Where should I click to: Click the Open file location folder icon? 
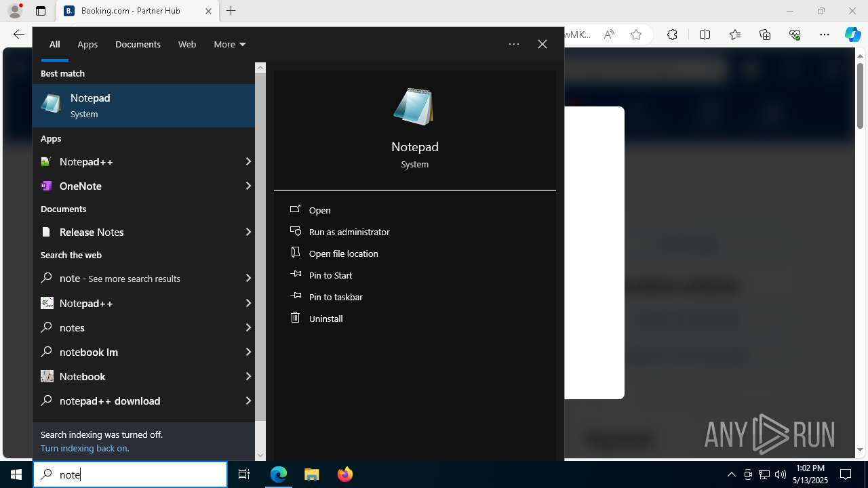(x=295, y=253)
